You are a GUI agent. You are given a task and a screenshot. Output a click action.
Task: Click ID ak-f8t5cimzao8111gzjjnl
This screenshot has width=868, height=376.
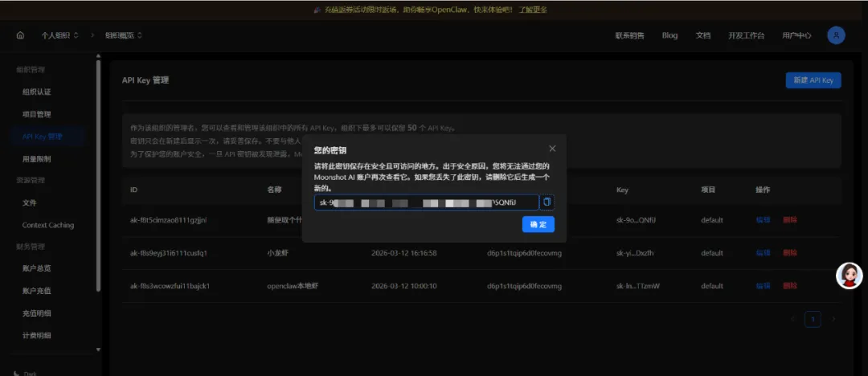168,220
